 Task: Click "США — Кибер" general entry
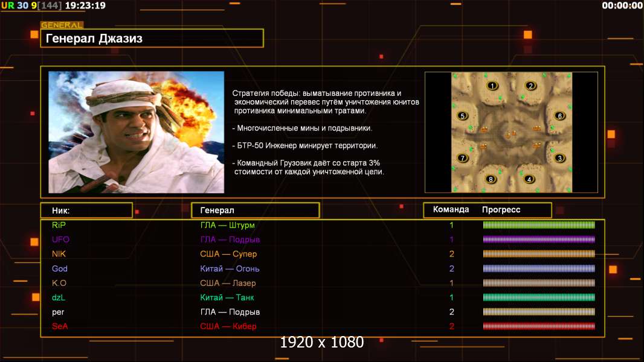[228, 326]
